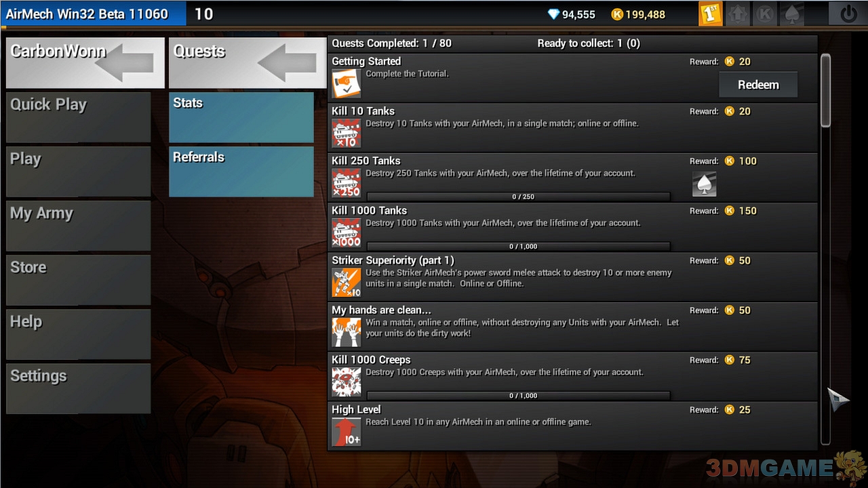The width and height of the screenshot is (868, 488).
Task: Click the spade reward icon for Kill 250 Tanks
Action: 704,184
